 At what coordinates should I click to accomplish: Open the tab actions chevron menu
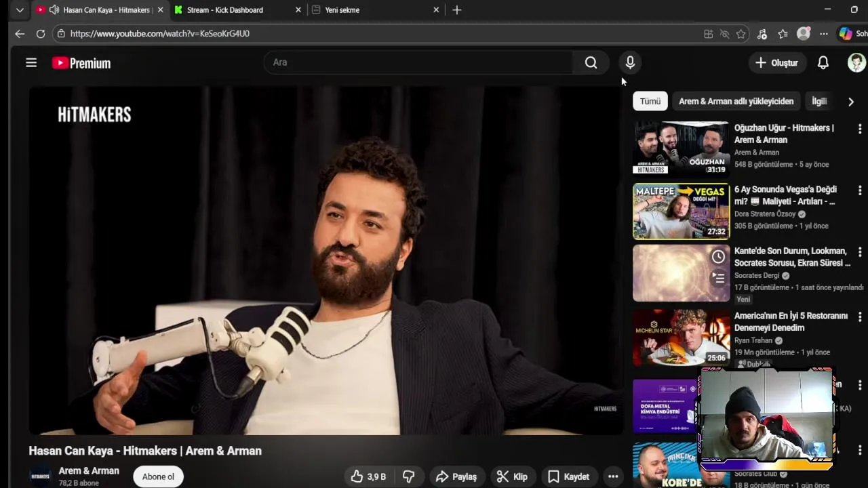coord(20,10)
